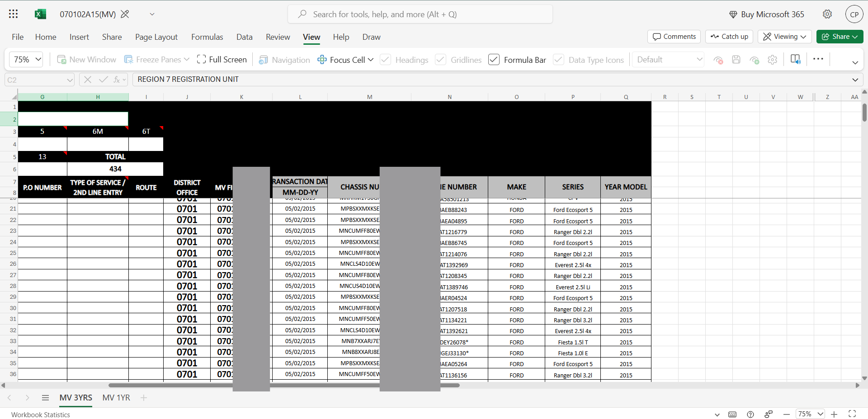Viewport: 868px width, 419px height.
Task: Open help icon in status bar
Action: point(750,414)
